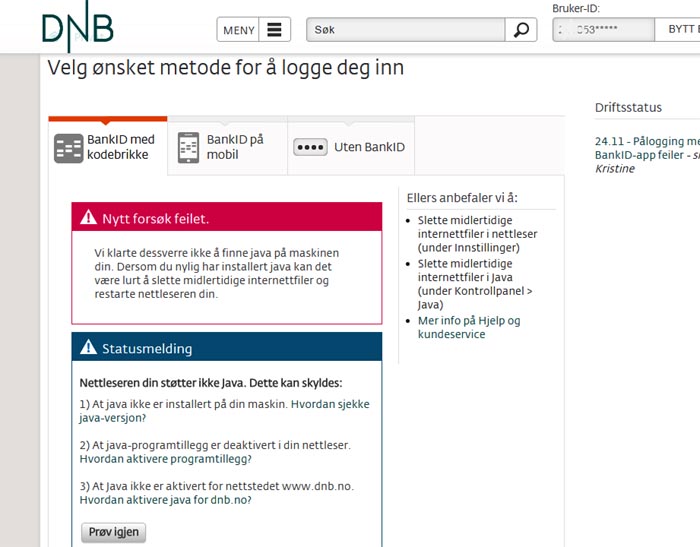Focus the Søk search field
The width and height of the screenshot is (700, 547).
(405, 29)
